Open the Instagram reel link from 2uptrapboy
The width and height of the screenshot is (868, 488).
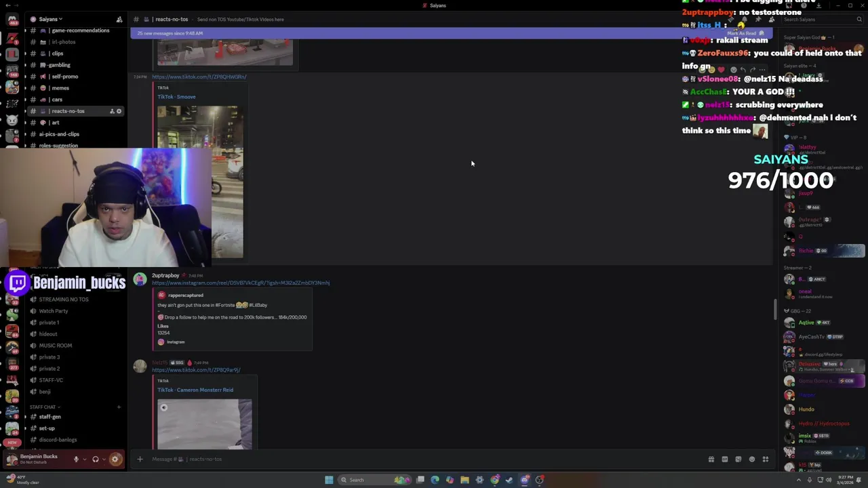click(x=241, y=283)
